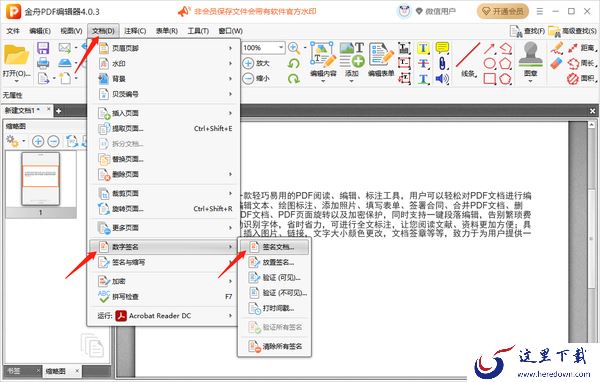The height and width of the screenshot is (382, 600).
Task: Open the 工具(T) menu
Action: (198, 31)
